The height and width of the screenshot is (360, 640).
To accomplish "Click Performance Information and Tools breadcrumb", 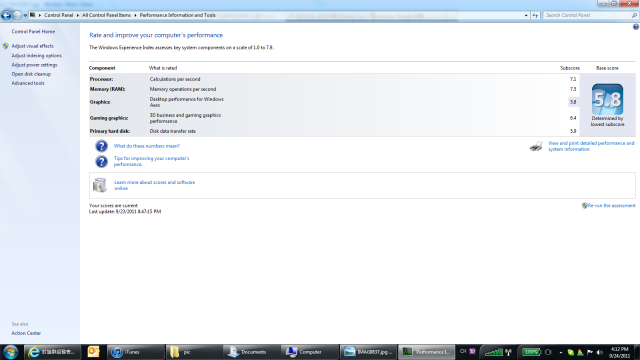I will pyautogui.click(x=178, y=15).
